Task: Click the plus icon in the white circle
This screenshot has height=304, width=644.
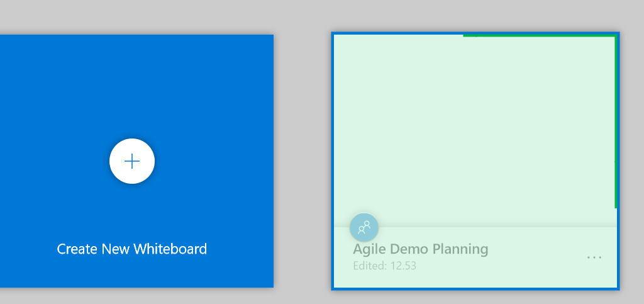Action: pyautogui.click(x=132, y=162)
